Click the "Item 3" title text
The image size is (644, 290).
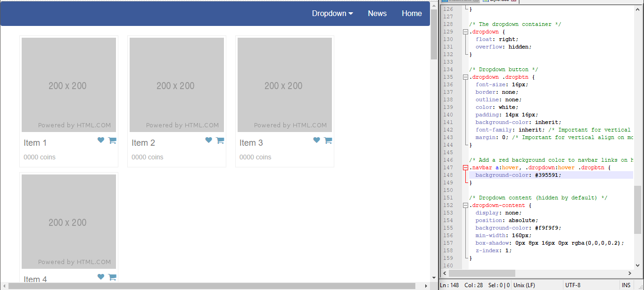(x=251, y=143)
